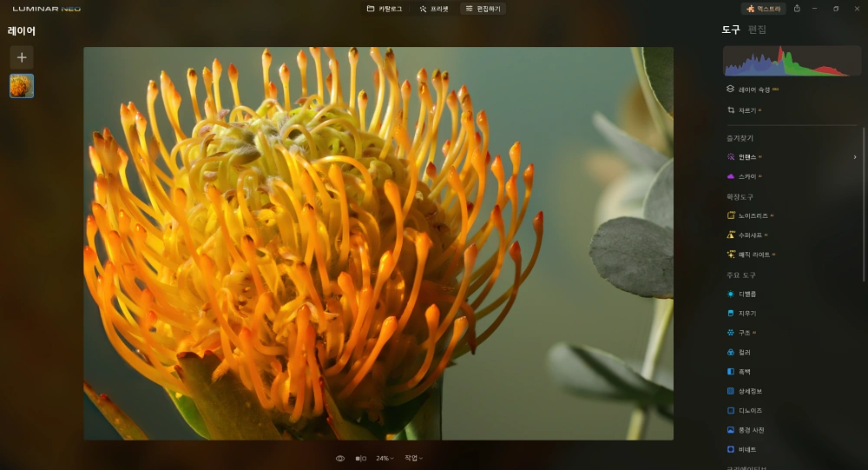
Task: Switch to the 카탈로그 catalog tab
Action: point(385,9)
